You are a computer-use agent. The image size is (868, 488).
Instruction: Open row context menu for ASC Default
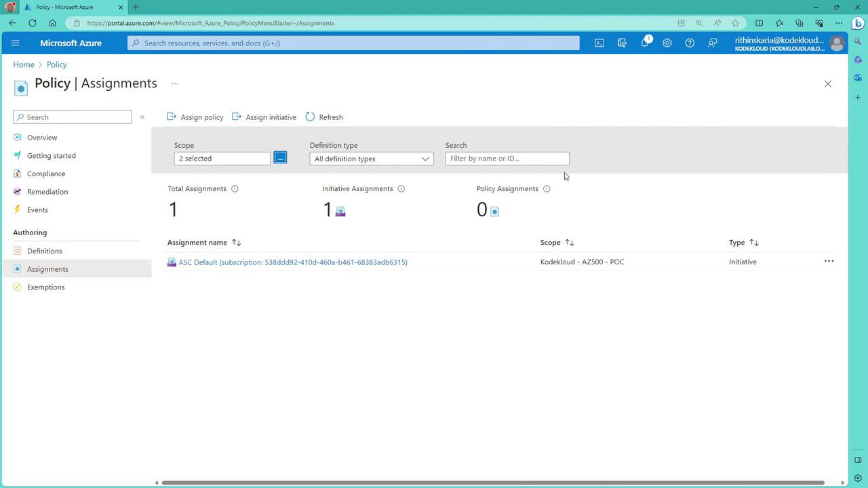829,262
